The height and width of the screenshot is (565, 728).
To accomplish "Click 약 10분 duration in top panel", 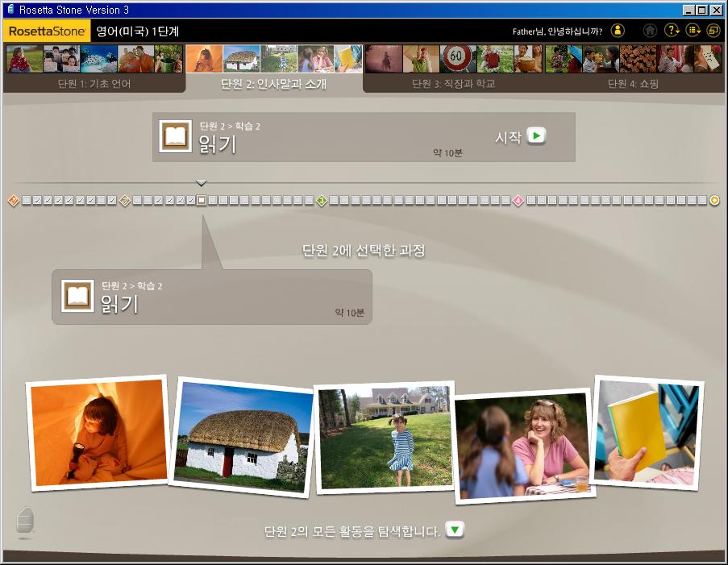I will (x=447, y=153).
